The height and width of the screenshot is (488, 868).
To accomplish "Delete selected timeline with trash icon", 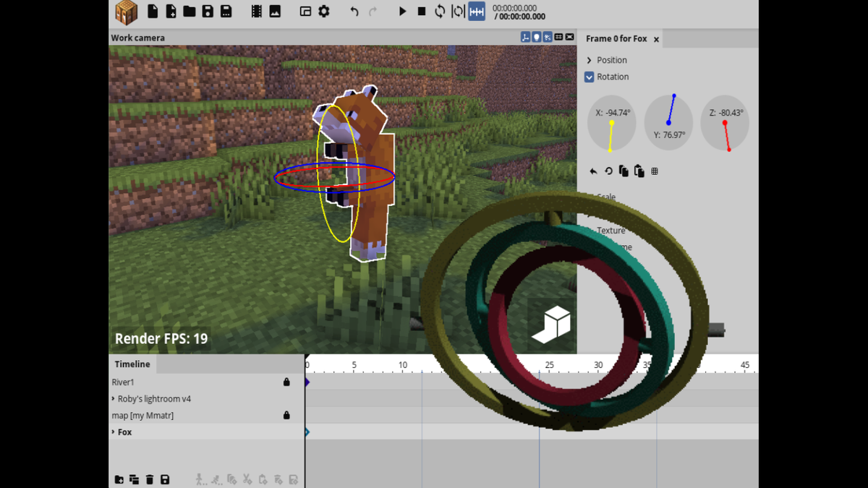I will pyautogui.click(x=150, y=479).
